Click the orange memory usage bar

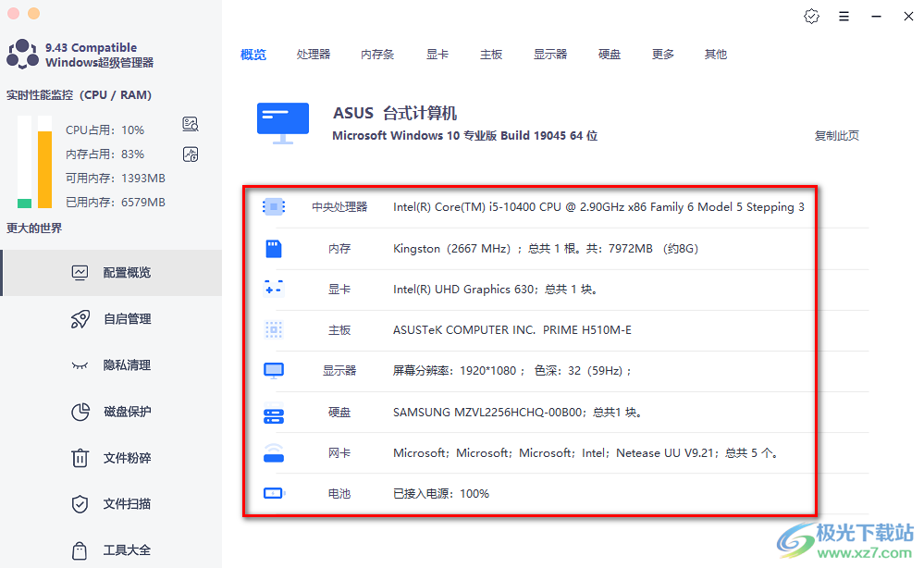(44, 169)
